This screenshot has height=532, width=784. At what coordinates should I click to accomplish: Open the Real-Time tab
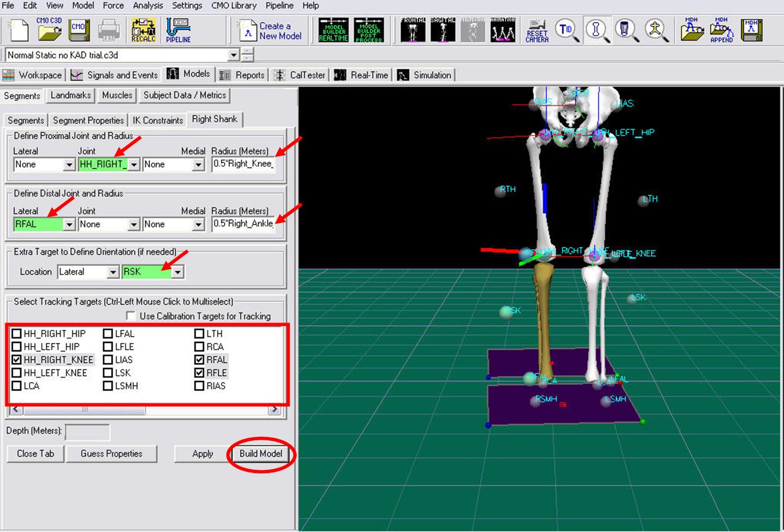coord(362,75)
